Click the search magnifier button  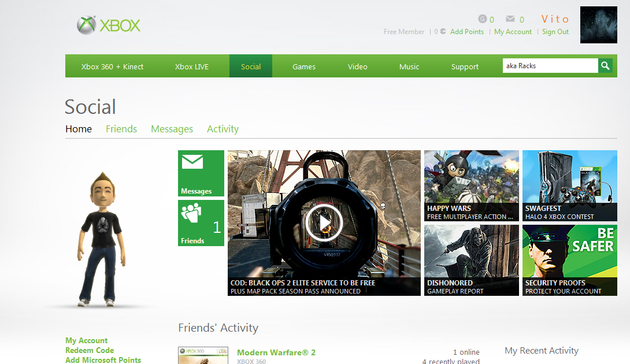tap(605, 65)
